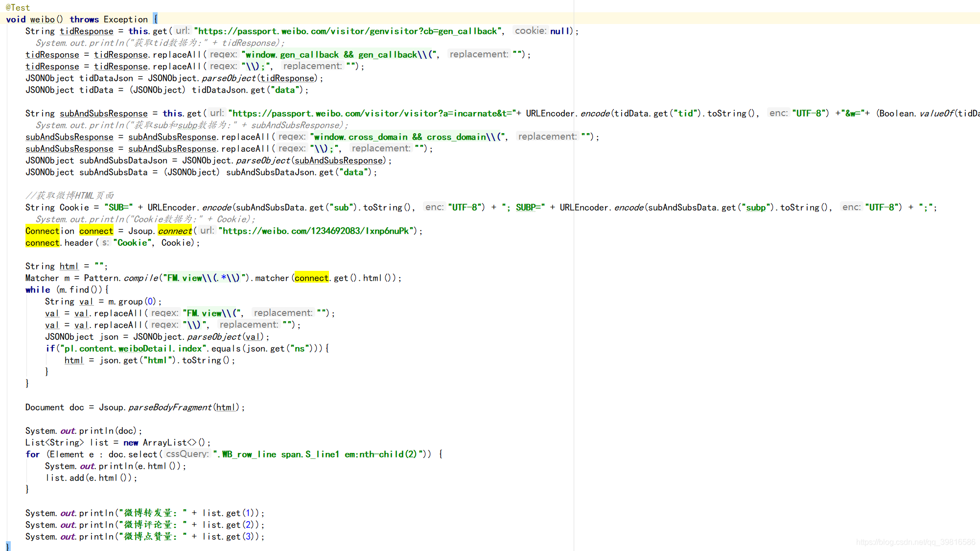Click the @Test annotation
This screenshot has width=980, height=551.
tap(18, 7)
